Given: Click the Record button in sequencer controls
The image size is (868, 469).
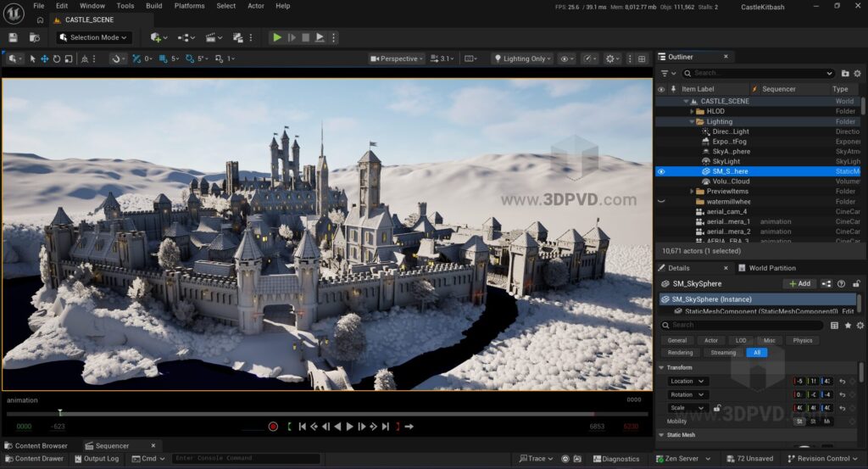Looking at the screenshot, I should tap(273, 427).
